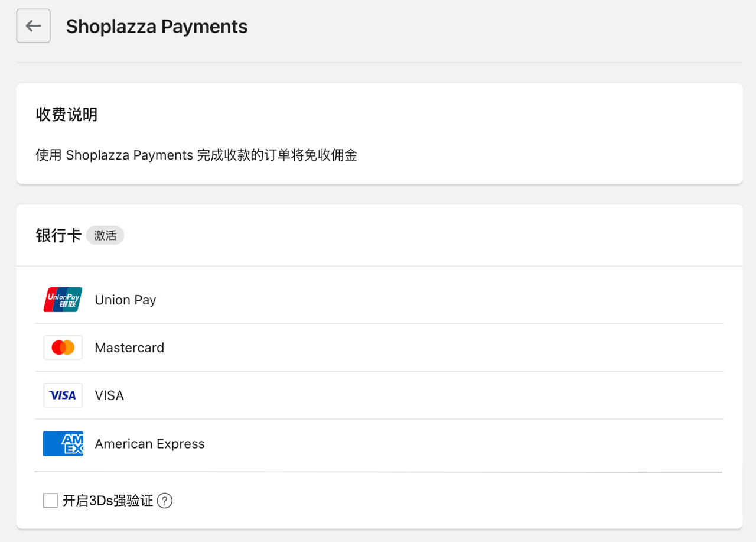Open the 3Ds help question mark icon
This screenshot has width=756, height=542.
coord(164,501)
